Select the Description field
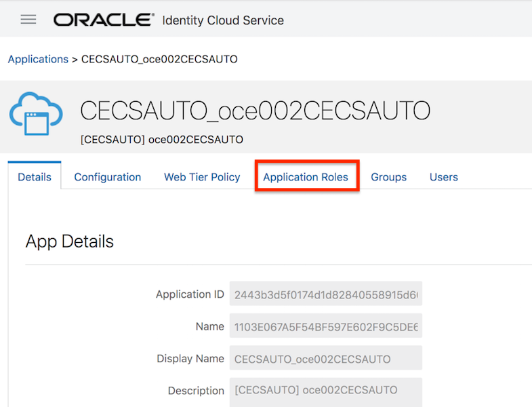 coord(325,391)
